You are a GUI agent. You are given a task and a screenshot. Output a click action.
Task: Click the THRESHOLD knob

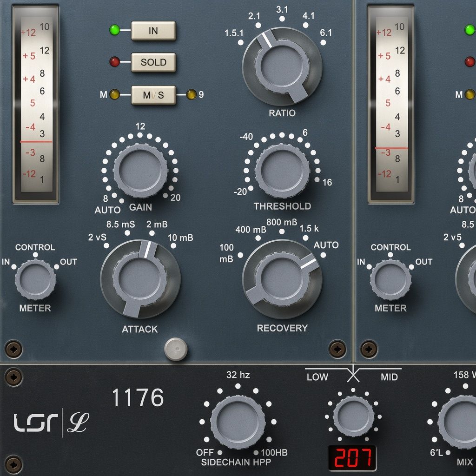(282, 171)
